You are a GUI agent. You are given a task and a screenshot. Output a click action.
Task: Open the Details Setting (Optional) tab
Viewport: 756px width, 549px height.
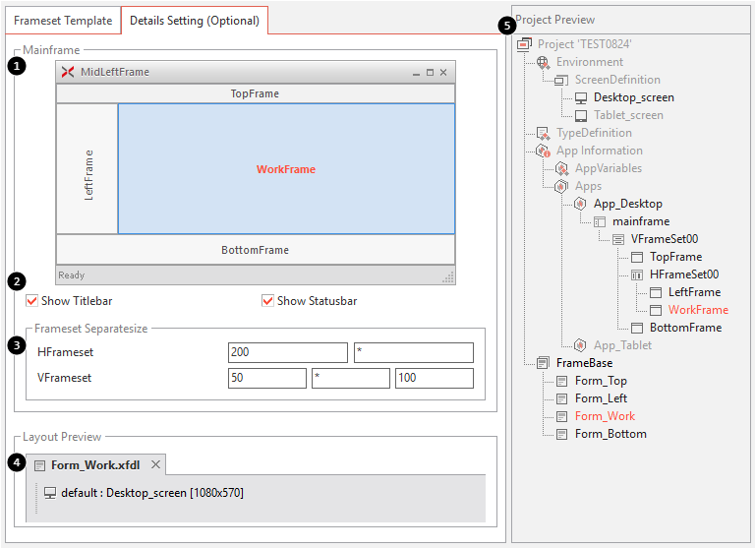pyautogui.click(x=194, y=20)
